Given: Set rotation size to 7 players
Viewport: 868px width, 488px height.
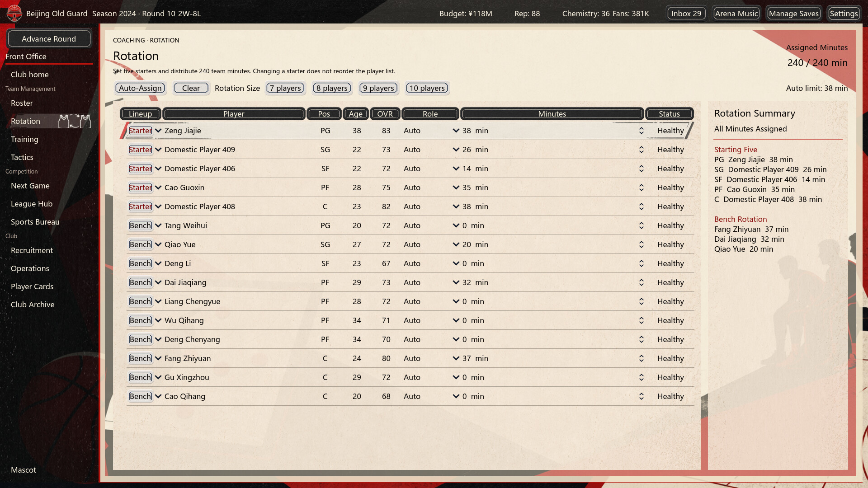Looking at the screenshot, I should 286,88.
